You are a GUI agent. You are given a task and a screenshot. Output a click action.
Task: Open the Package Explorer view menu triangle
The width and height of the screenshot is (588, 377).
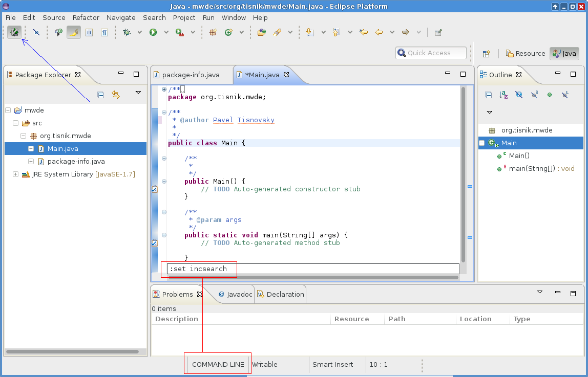point(138,93)
